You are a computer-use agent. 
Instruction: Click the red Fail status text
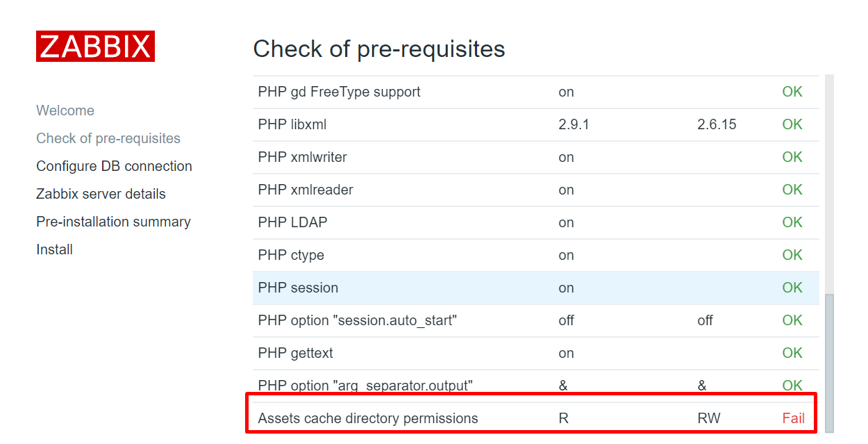click(793, 418)
